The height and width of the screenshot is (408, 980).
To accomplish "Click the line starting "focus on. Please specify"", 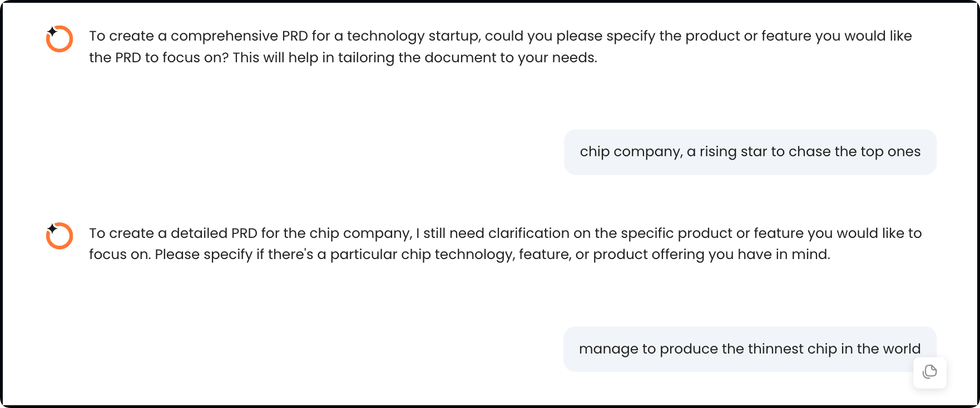I will 459,255.
